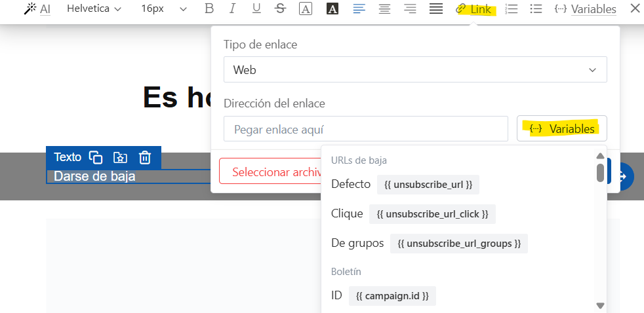
Task: Click the Variables button beside link field
Action: [562, 129]
